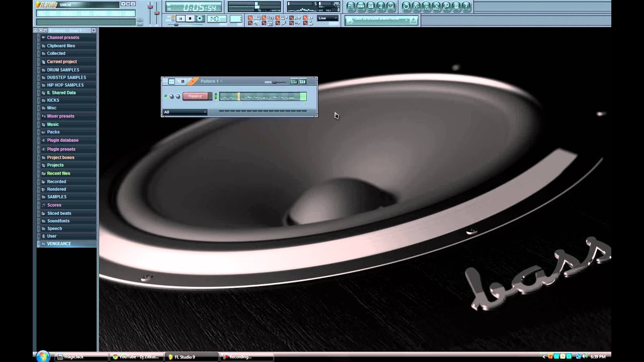Viewport: 644px width, 362px height.
Task: Switch to the magicJack taskbar item
Action: tap(82, 357)
